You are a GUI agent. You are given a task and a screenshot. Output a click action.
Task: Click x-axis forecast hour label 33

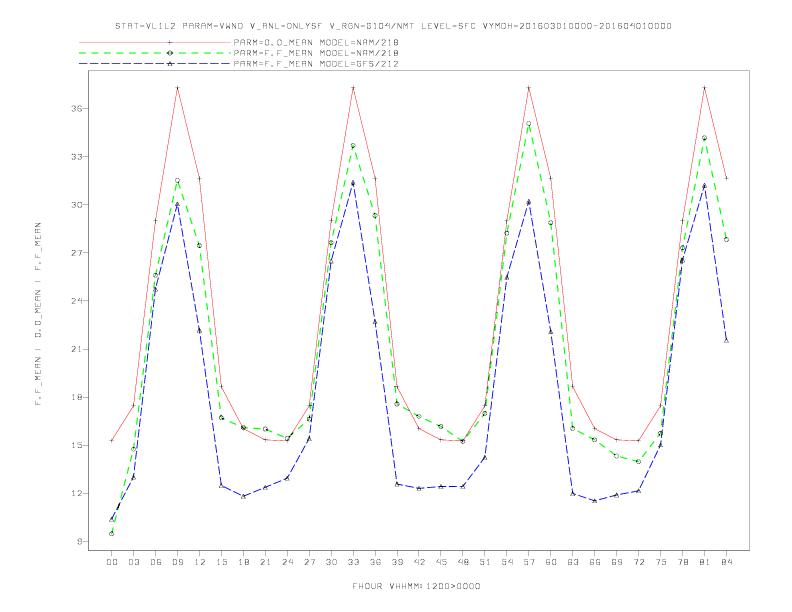point(353,562)
